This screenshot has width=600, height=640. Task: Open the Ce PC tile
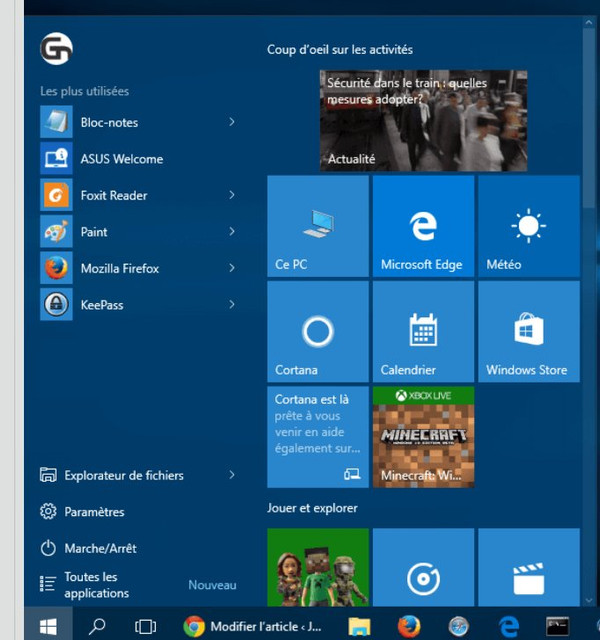(x=318, y=226)
